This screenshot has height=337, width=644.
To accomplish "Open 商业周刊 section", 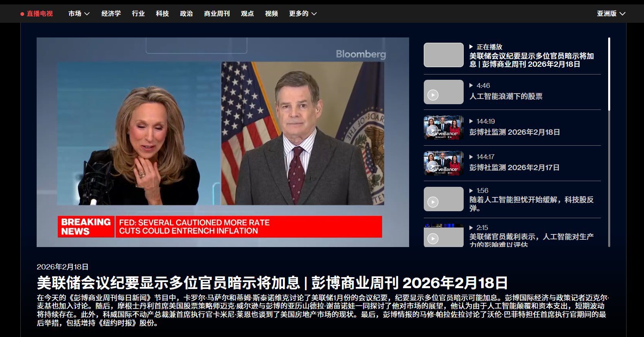I will (x=217, y=14).
